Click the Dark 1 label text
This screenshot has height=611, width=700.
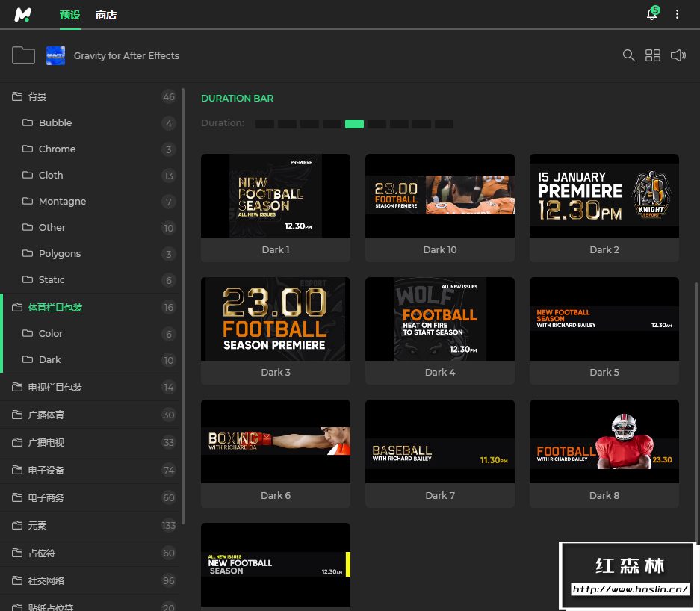276,250
